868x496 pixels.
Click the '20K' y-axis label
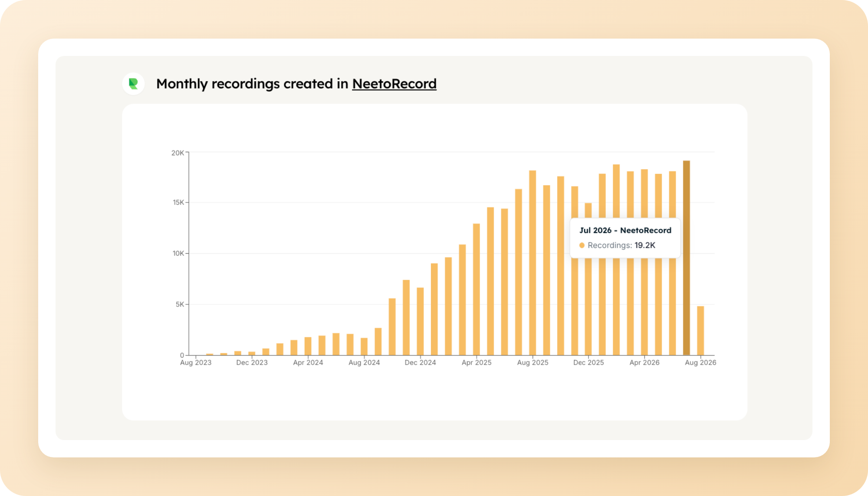pos(178,153)
